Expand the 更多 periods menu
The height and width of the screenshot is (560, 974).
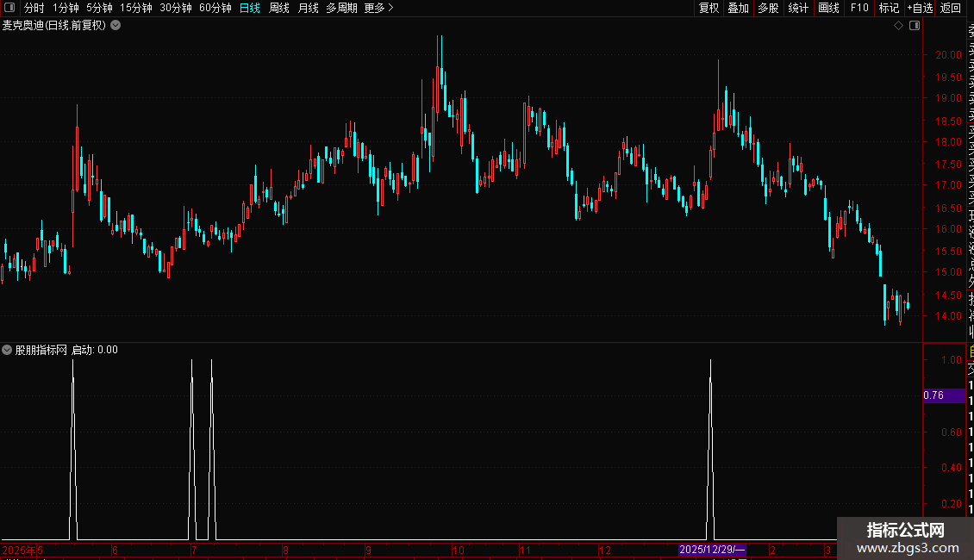pyautogui.click(x=379, y=8)
